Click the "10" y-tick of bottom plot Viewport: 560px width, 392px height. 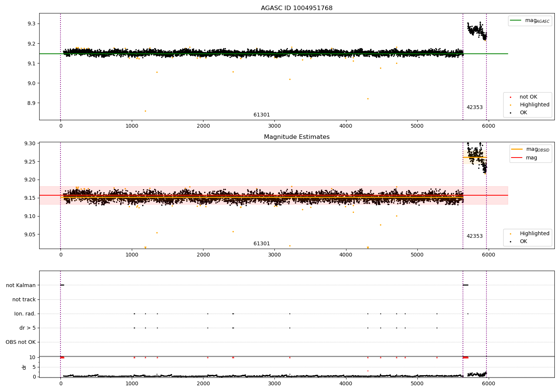32,358
